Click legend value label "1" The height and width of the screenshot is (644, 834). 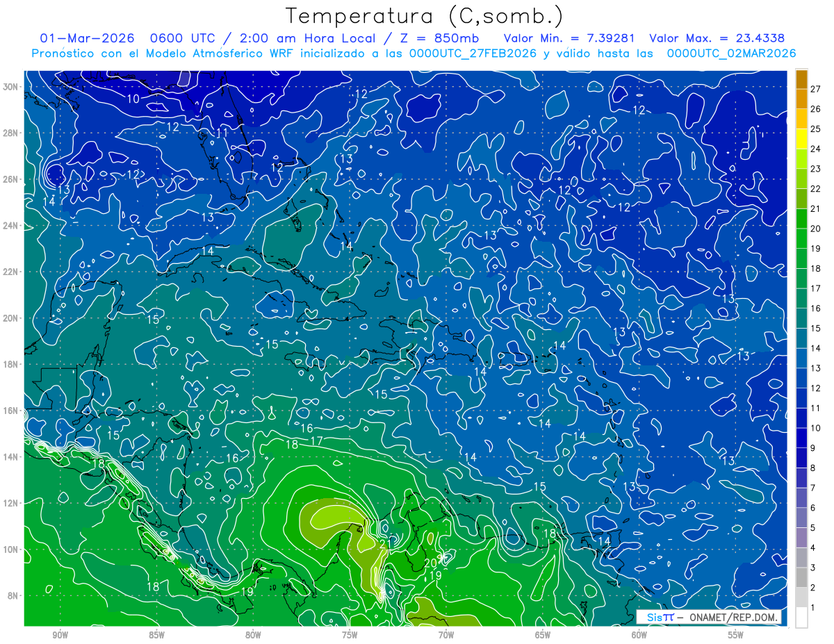pyautogui.click(x=812, y=608)
